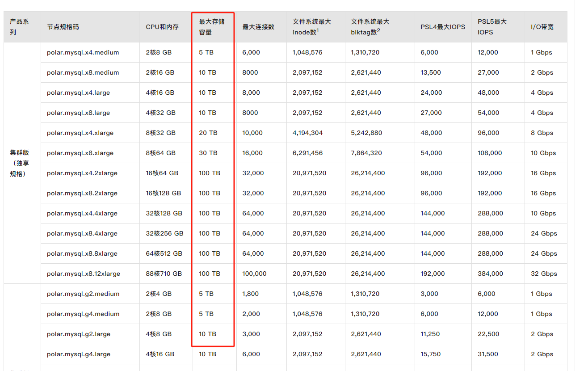Select spec code polar.mysql.x4.large
This screenshot has width=588, height=371.
point(78,93)
